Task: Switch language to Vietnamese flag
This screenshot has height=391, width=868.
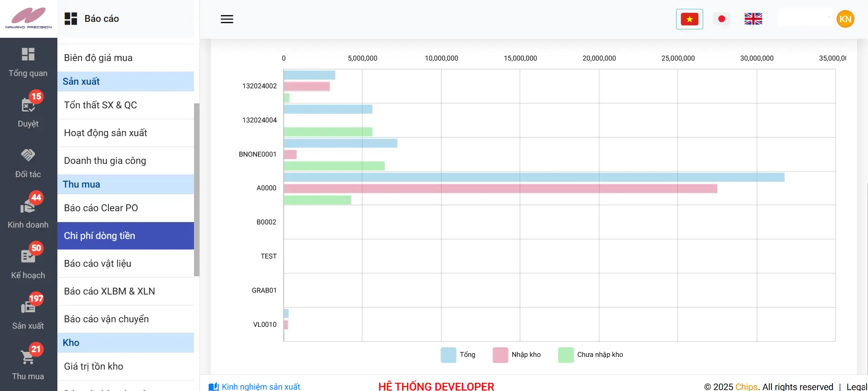Action: click(689, 19)
